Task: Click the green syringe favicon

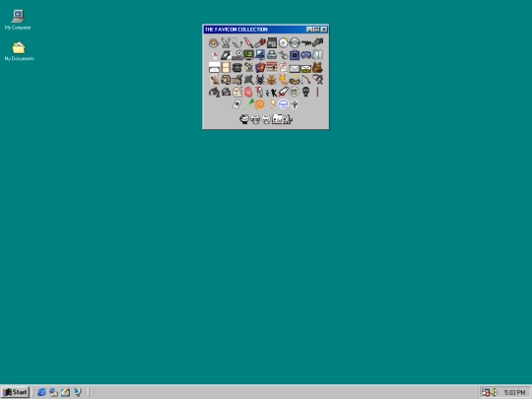Action: 249,103
